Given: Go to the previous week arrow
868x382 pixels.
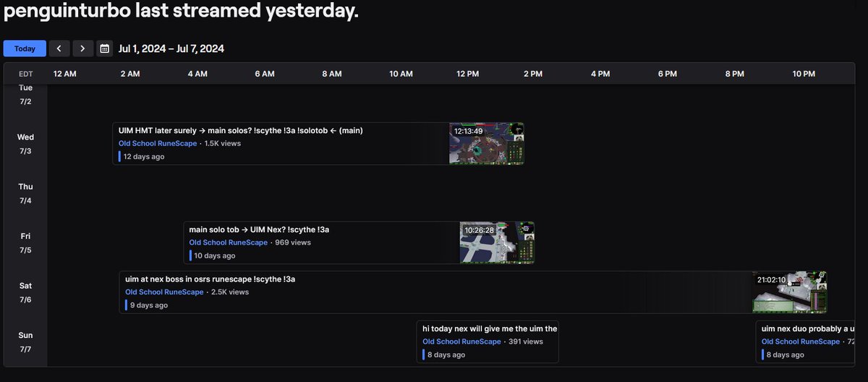Looking at the screenshot, I should click(59, 48).
